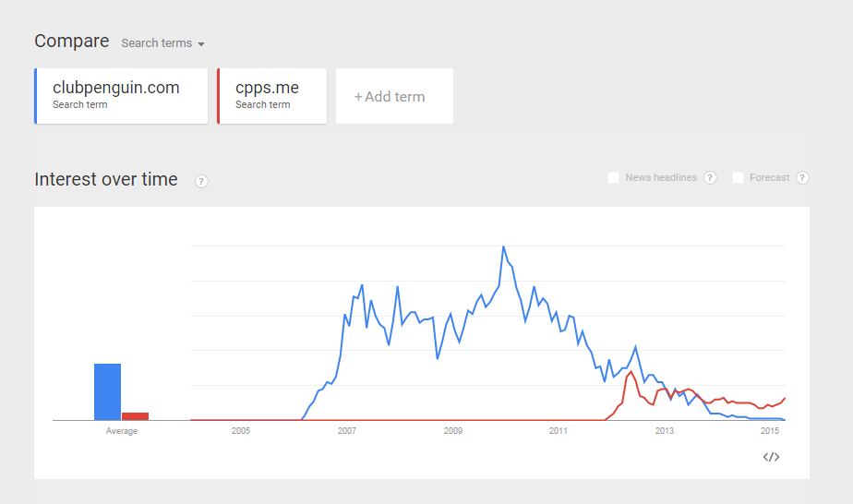Click the red Average bar
853x504 pixels.
(135, 415)
